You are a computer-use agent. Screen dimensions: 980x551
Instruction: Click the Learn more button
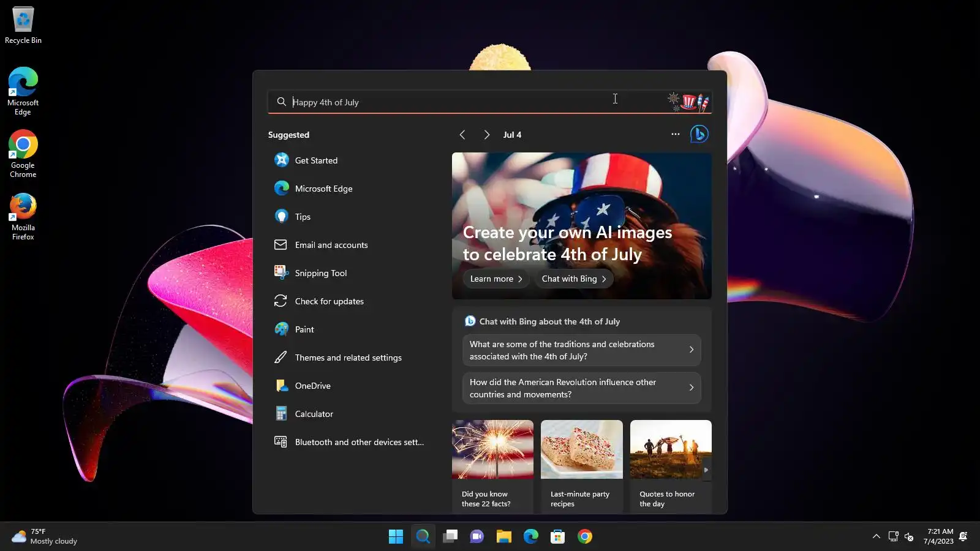pos(496,279)
